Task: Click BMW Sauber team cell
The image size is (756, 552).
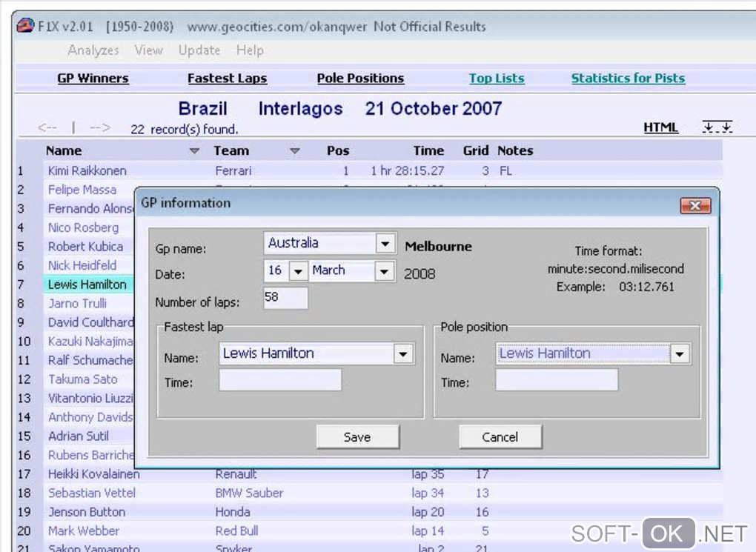Action: (x=249, y=493)
